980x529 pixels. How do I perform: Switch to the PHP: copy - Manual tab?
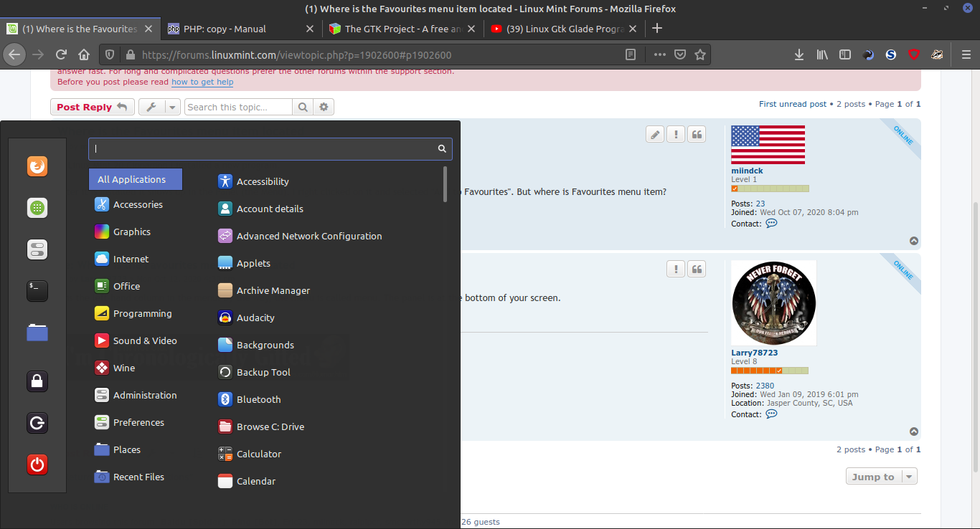pyautogui.click(x=240, y=29)
